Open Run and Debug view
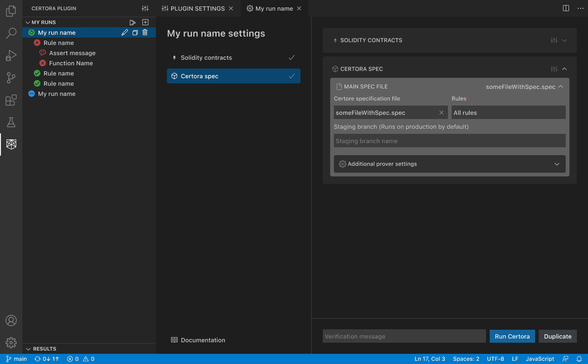 click(x=11, y=56)
